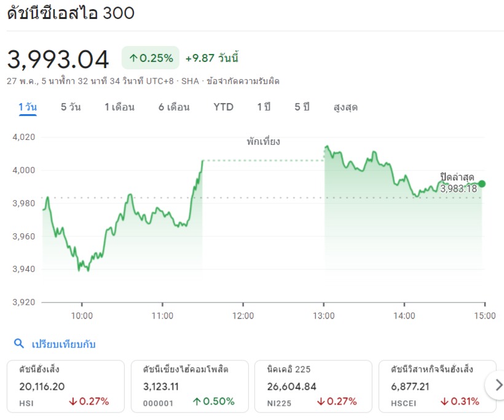
Task: Switch chart to YTD
Action: 224,107
